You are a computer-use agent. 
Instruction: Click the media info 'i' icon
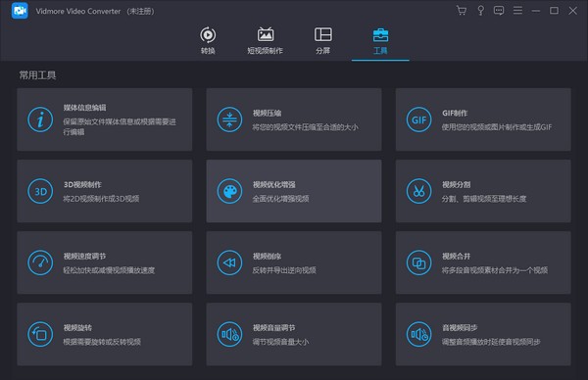coord(40,119)
